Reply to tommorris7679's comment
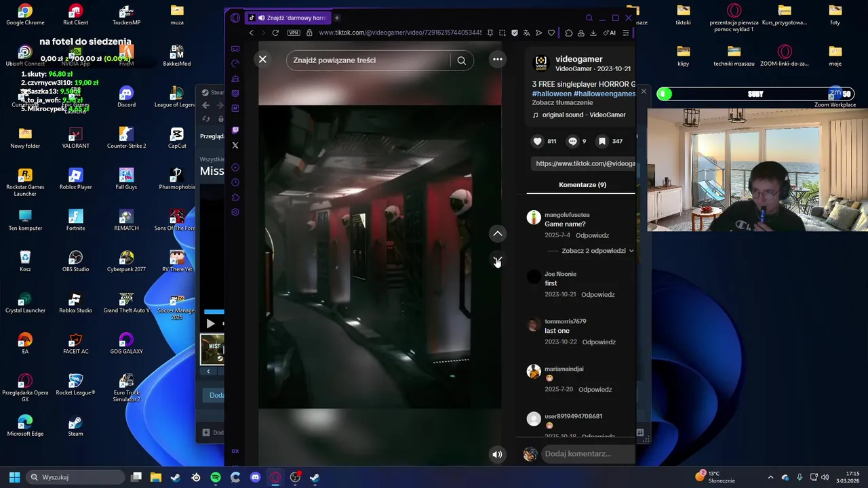 [x=599, y=342]
